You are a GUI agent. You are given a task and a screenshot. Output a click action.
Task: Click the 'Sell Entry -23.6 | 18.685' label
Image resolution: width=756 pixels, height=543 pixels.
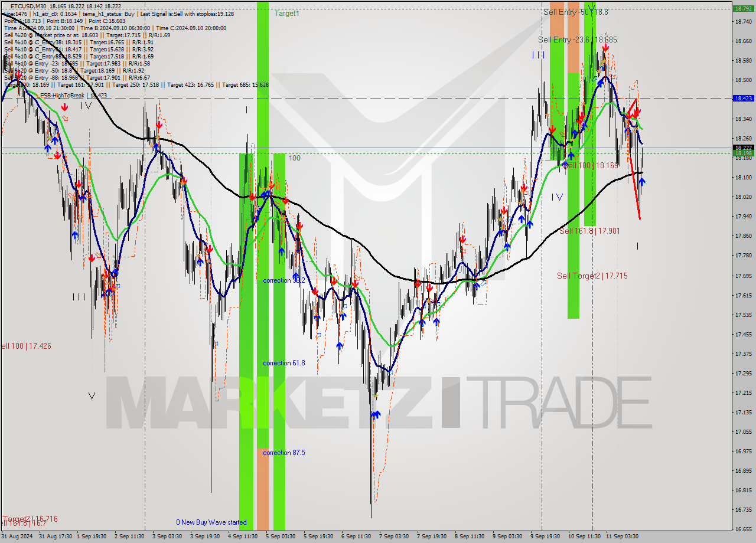pyautogui.click(x=578, y=40)
